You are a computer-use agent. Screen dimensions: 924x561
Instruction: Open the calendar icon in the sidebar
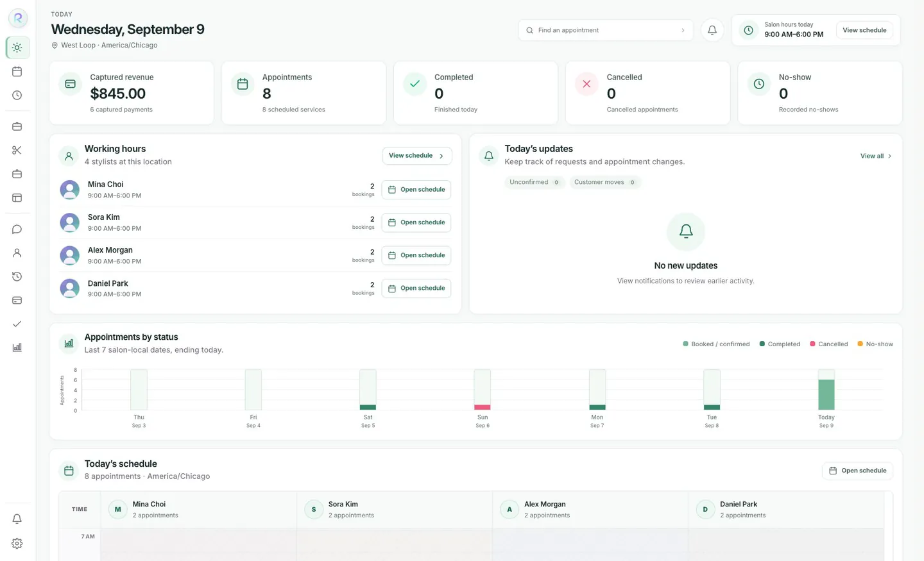17,71
